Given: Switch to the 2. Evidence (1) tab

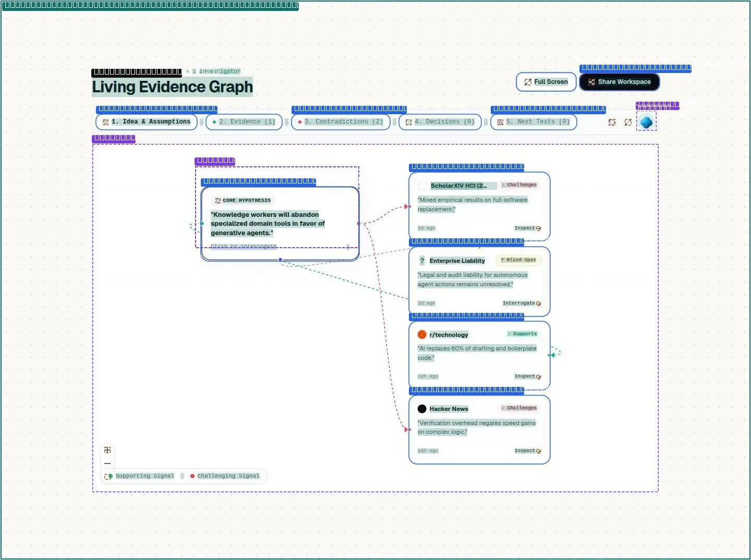Looking at the screenshot, I should point(244,122).
